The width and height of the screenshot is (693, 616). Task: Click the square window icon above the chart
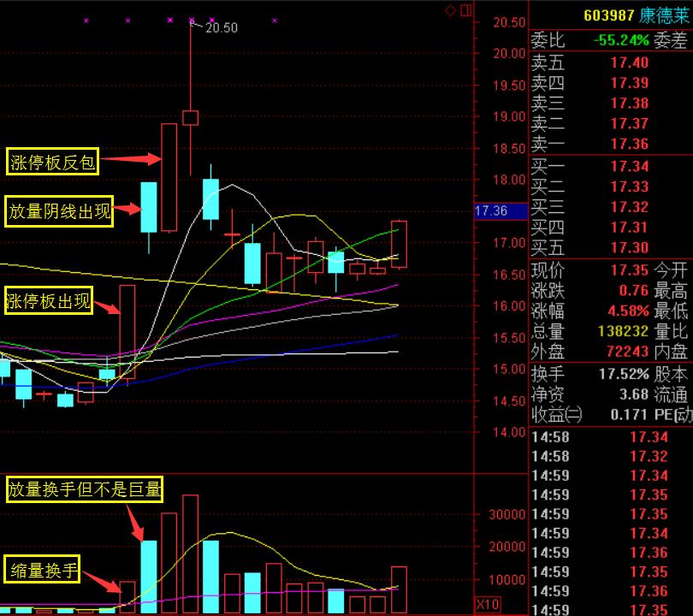[465, 10]
